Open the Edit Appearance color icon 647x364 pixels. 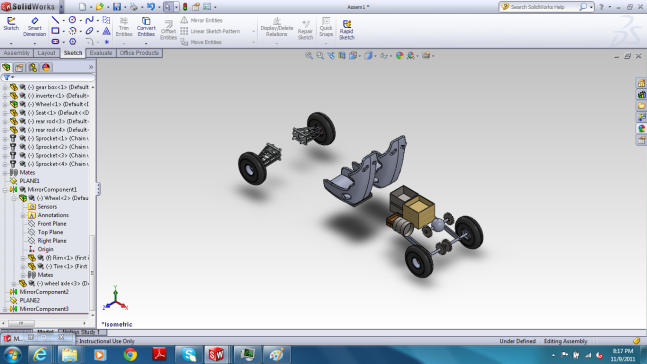[x=399, y=55]
